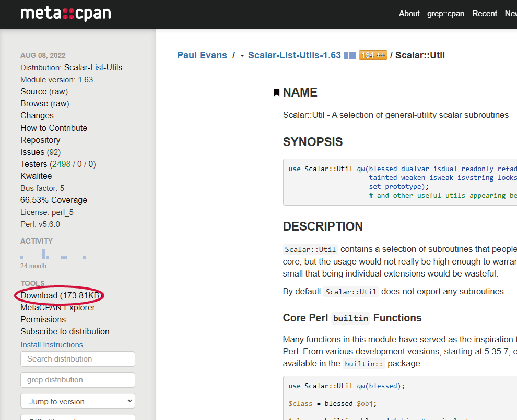Click the 24 month activity graph

click(64, 256)
